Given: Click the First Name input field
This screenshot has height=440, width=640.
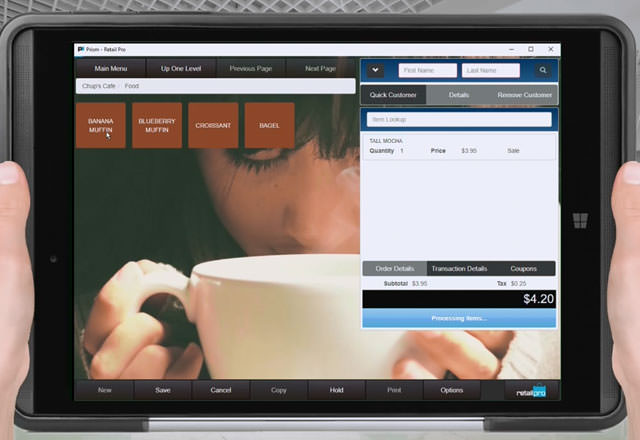Looking at the screenshot, I should click(427, 70).
